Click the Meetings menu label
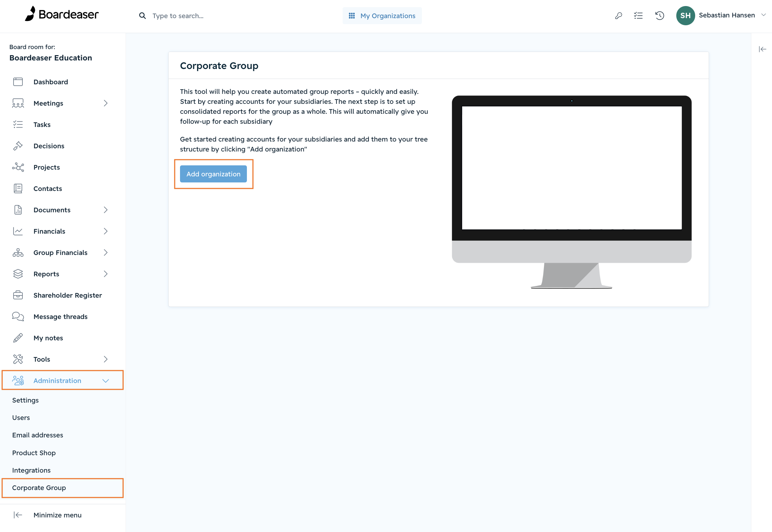Viewport: 772px width, 532px height. tap(48, 103)
